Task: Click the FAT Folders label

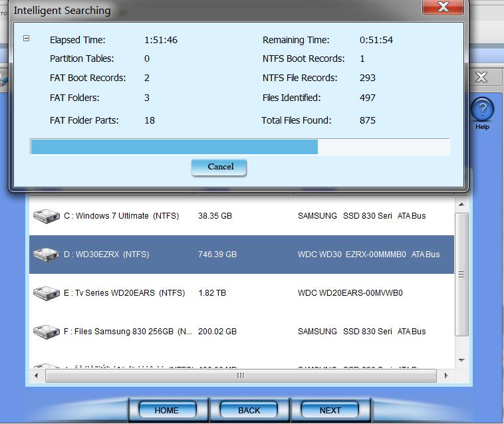Action: [x=74, y=98]
